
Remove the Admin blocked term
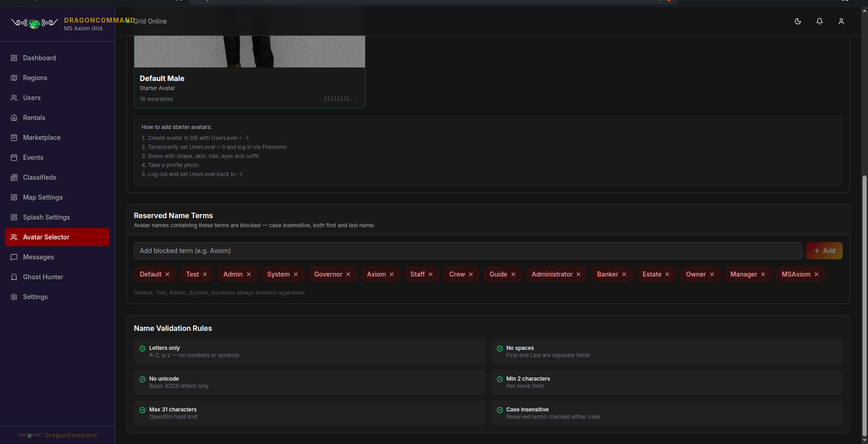(x=249, y=274)
